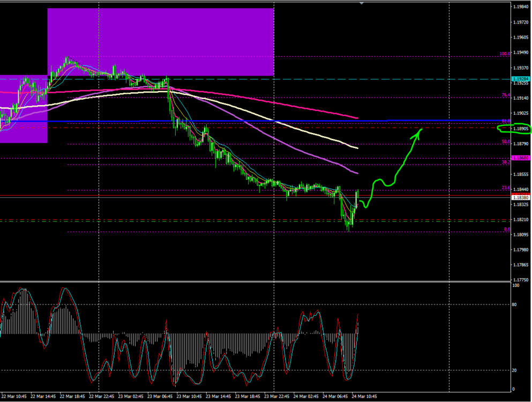The width and height of the screenshot is (532, 402).
Task: Click the 23 Mar 02:45 time label
Action: 131,396
